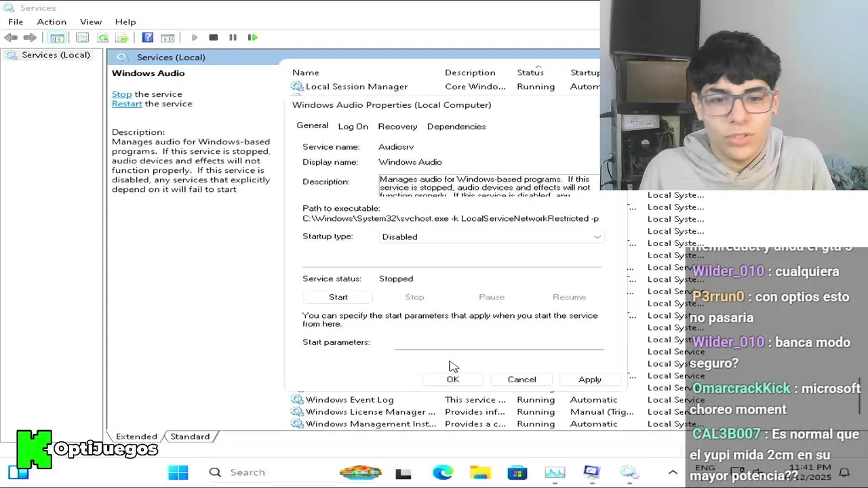Click the Back arrow in Services toolbar
The width and height of the screenshot is (868, 488).
click(11, 37)
